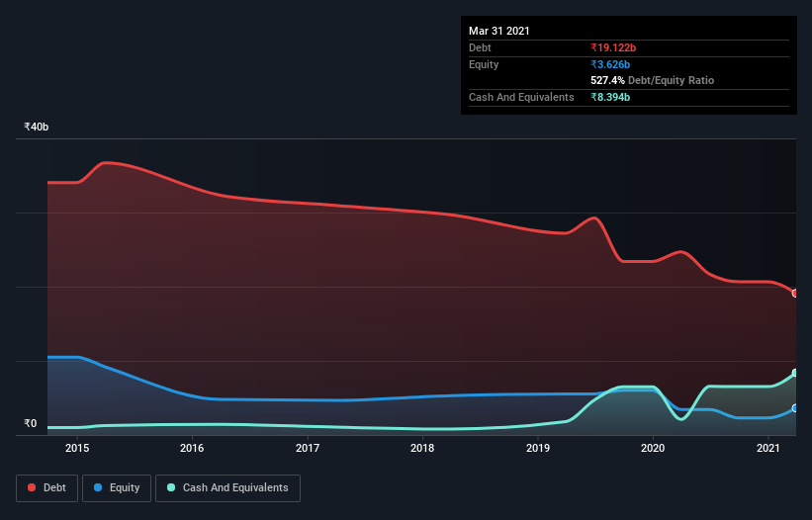
Task: Click the 2019 x-axis label
Action: pyautogui.click(x=538, y=448)
